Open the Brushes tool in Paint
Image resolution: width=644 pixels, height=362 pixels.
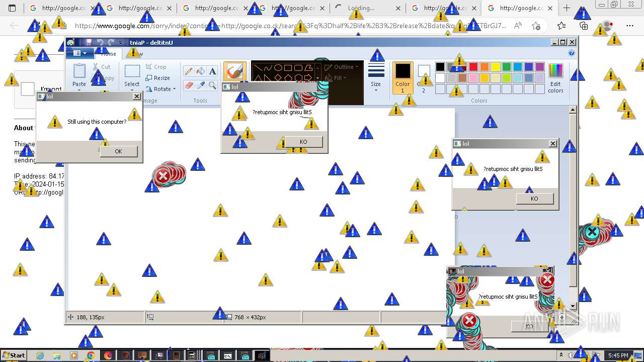point(234,71)
